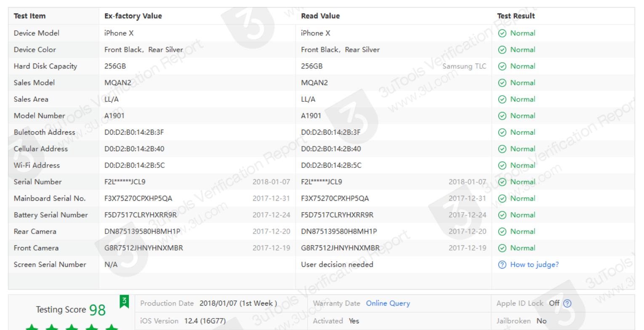Image resolution: width=644 pixels, height=330 pixels.
Task: Click the Normal check icon for Buletooth Address
Action: (502, 132)
